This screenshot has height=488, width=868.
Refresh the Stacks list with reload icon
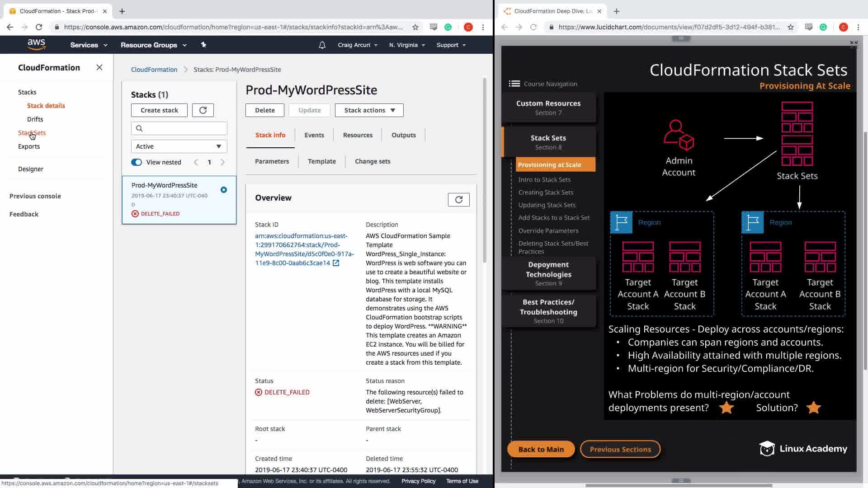203,110
